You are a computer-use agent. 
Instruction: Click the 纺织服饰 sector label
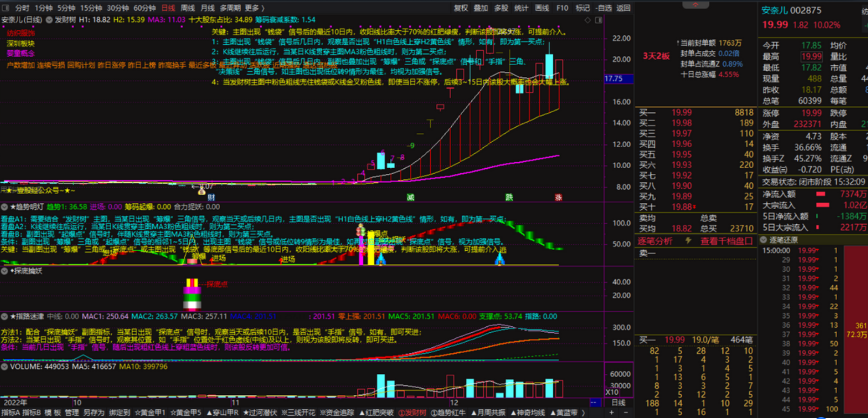20,33
